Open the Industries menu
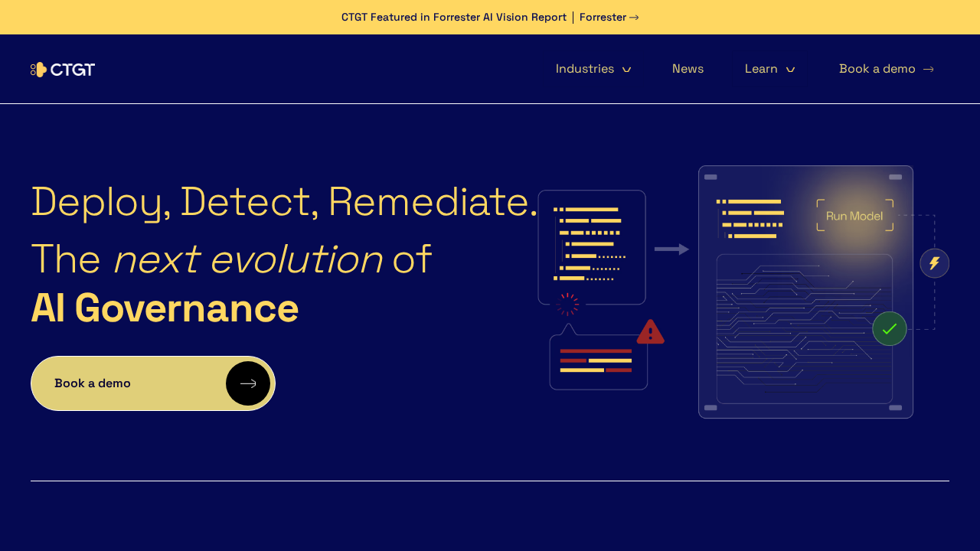 coord(585,69)
